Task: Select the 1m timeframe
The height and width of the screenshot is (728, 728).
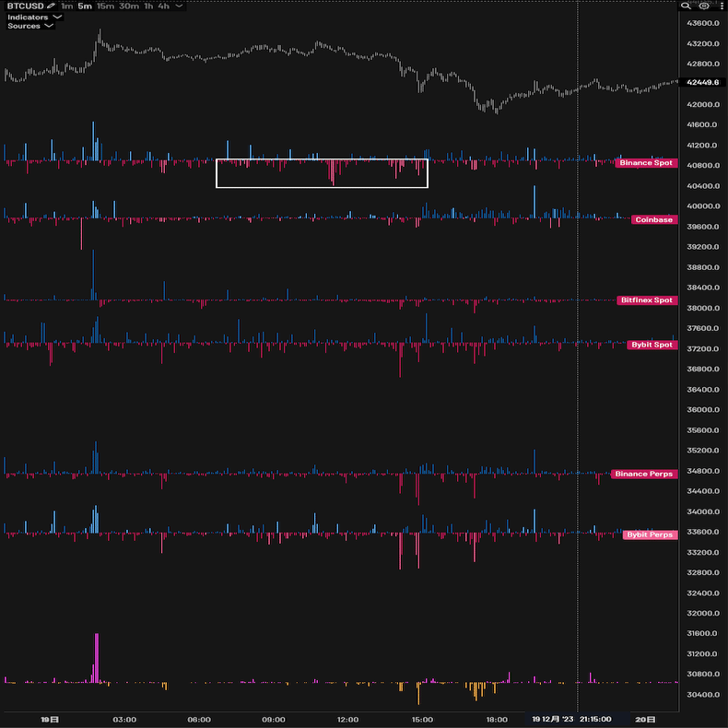Action: click(x=67, y=6)
